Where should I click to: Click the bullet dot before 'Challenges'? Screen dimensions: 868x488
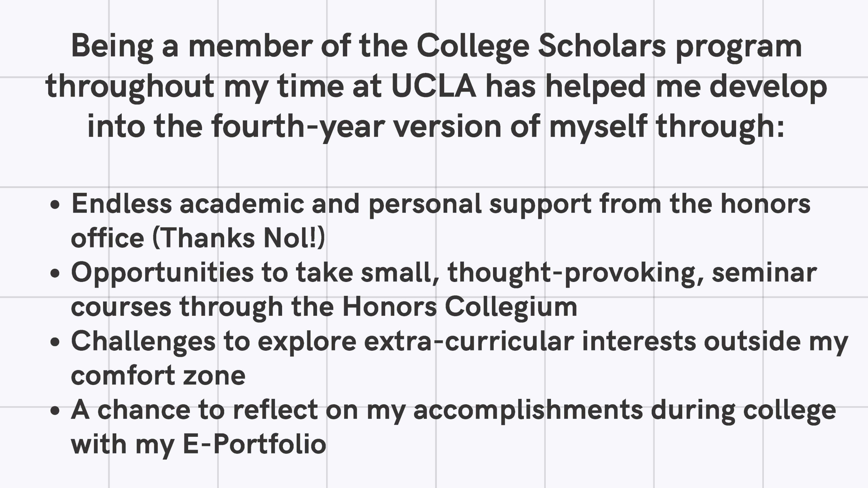coord(55,342)
